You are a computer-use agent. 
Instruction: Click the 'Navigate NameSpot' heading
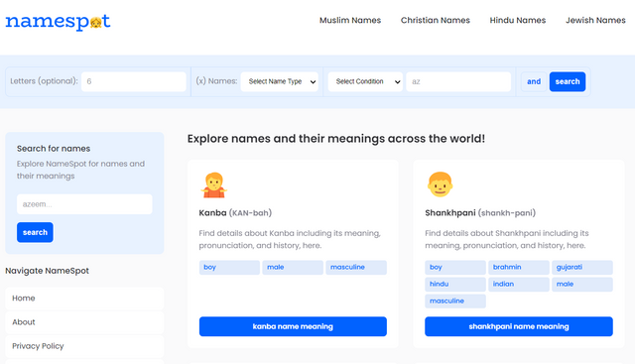[47, 271]
